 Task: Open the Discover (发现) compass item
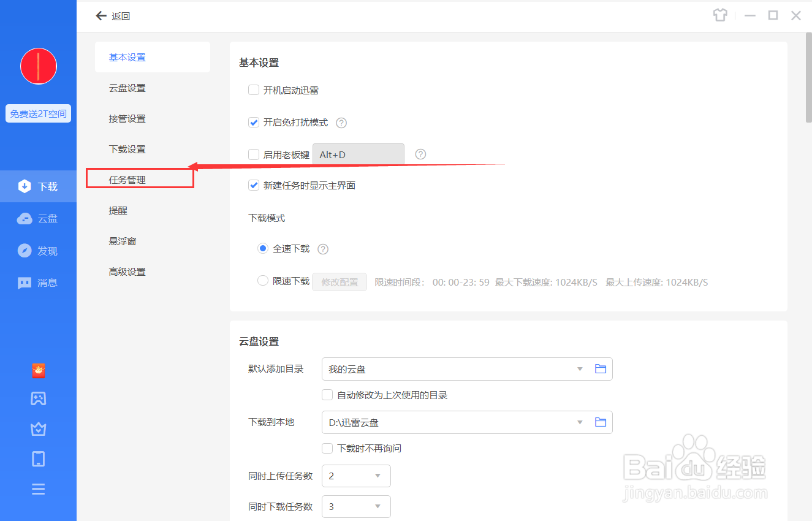(x=38, y=251)
